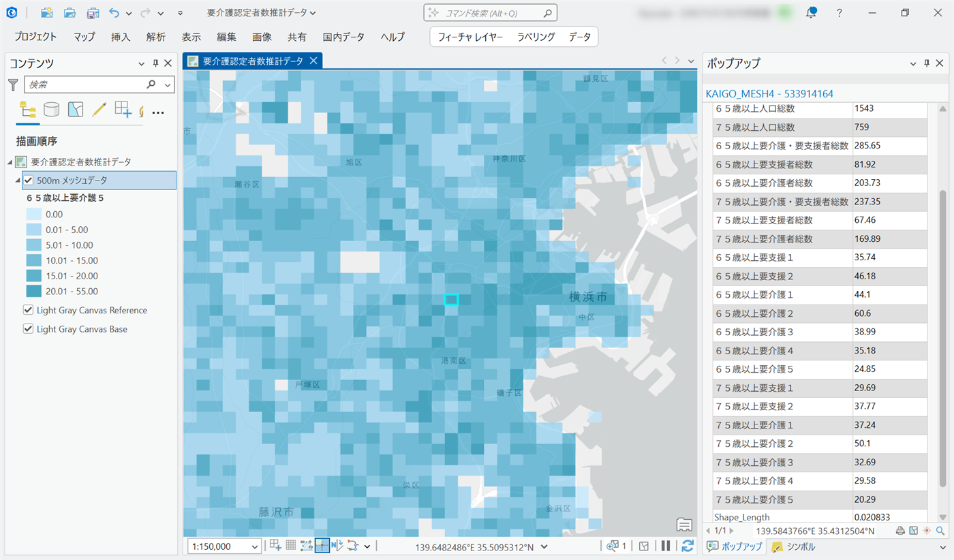Select the List By Editing pencil icon
954x560 pixels.
(x=99, y=110)
